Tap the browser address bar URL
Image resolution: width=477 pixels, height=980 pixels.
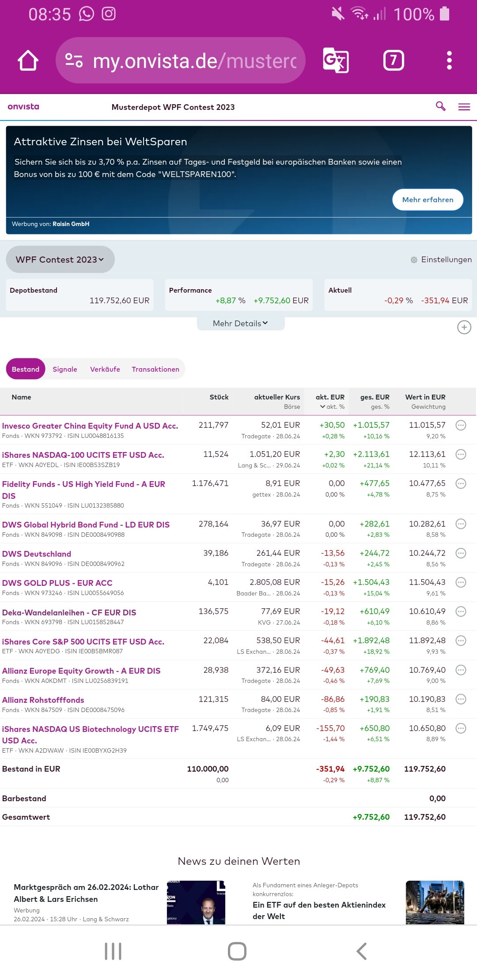tap(194, 61)
